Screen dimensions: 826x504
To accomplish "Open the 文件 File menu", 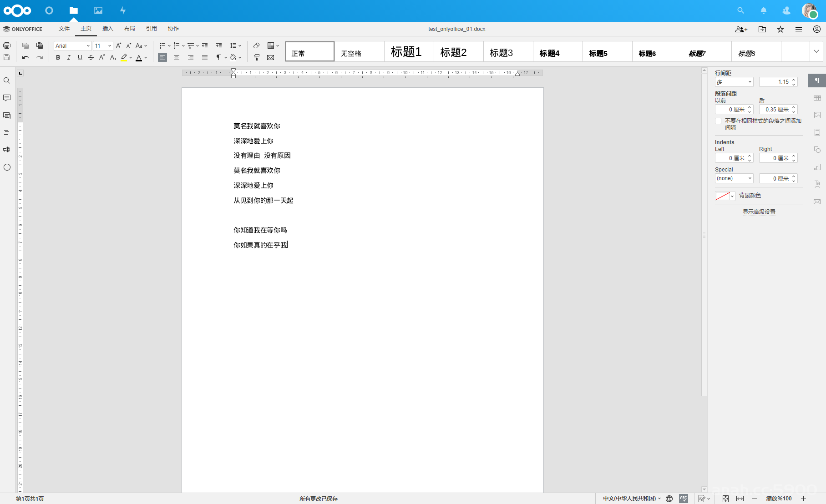I will click(x=64, y=29).
